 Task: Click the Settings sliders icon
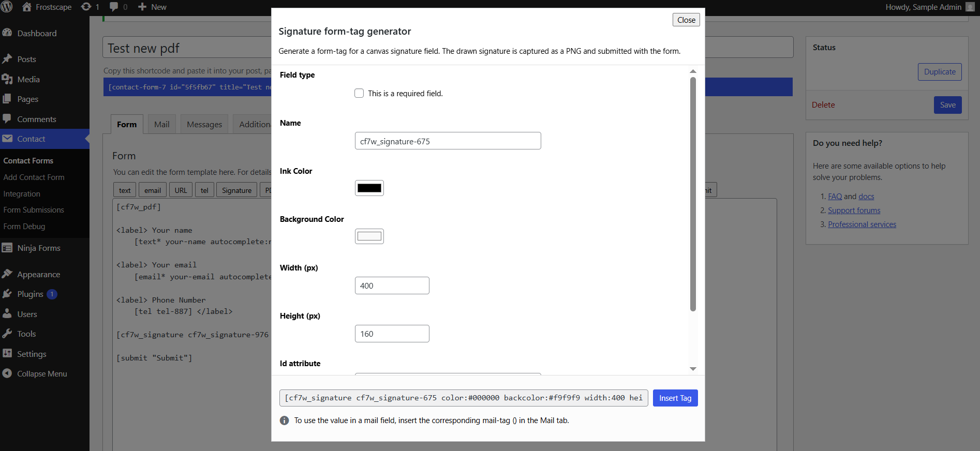7,353
